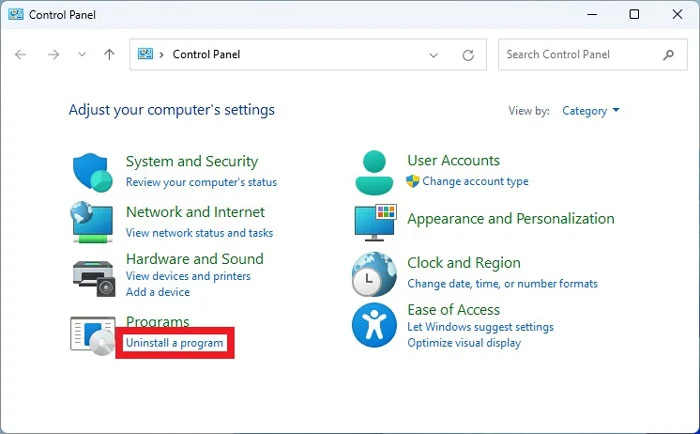Select Optimize visual display link
This screenshot has width=700, height=434.
[x=464, y=343]
